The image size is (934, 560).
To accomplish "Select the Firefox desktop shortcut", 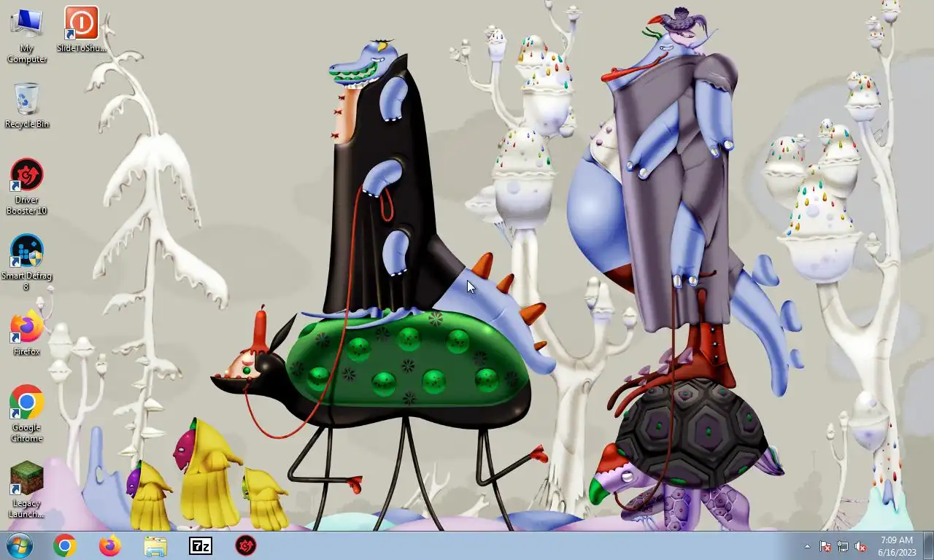I will click(x=27, y=334).
